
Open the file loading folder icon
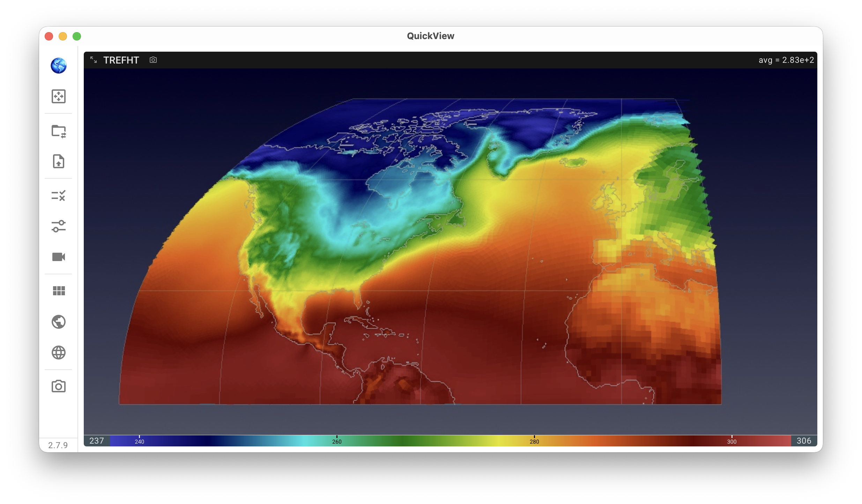click(x=59, y=132)
